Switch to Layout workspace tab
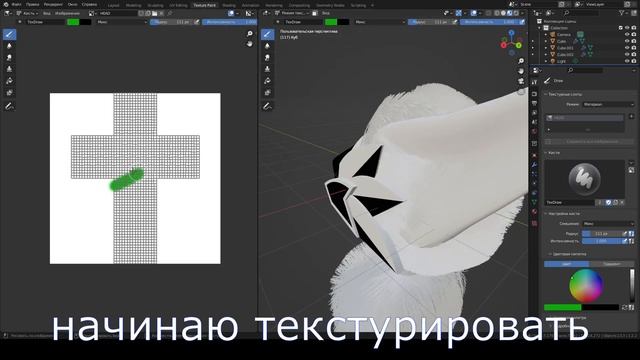This screenshot has height=360, width=640. [x=113, y=5]
